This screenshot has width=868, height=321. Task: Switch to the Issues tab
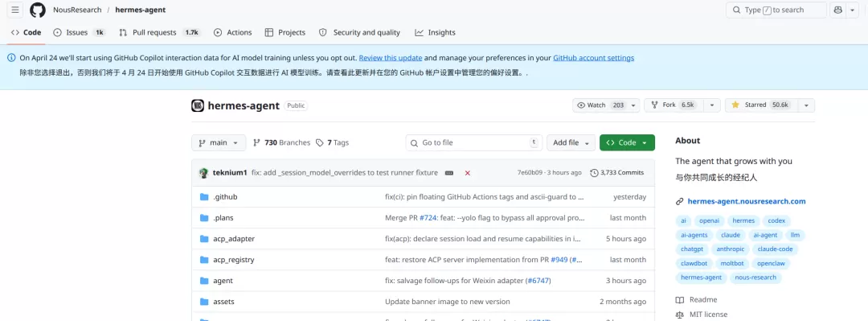79,33
